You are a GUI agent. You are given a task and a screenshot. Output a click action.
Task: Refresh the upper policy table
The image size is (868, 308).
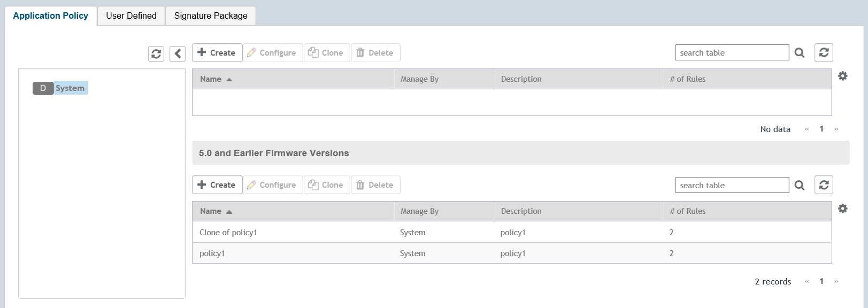pos(824,52)
